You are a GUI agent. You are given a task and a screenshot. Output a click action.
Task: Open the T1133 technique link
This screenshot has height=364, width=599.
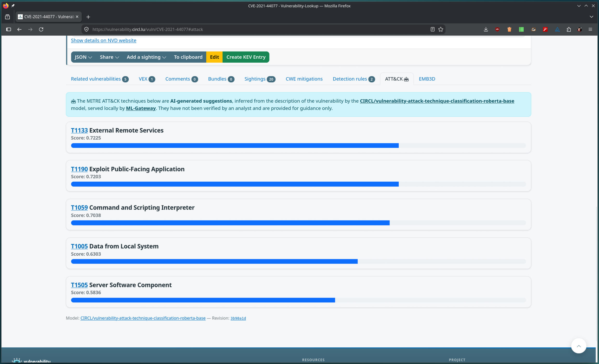[x=79, y=130]
